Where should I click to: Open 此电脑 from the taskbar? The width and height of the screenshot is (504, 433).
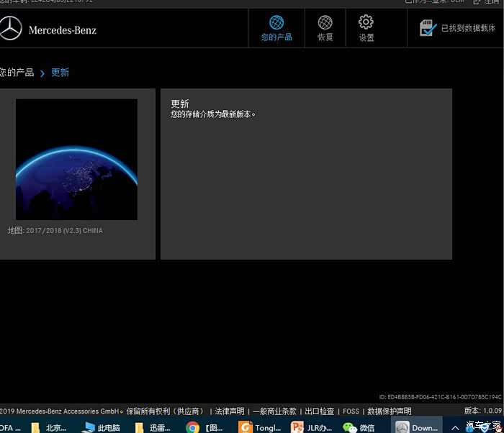pos(102,427)
